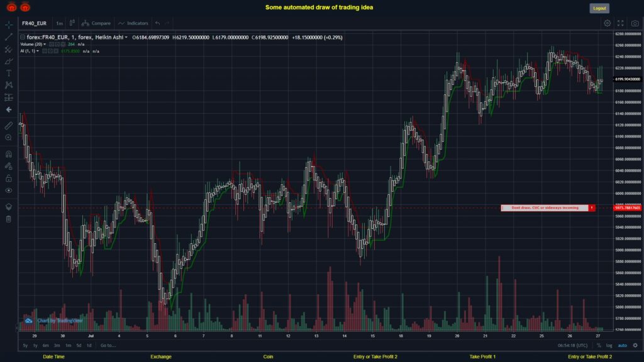Toggle hide all drawings eye icon
Screen dimensions: 644x362
pyautogui.click(x=9, y=190)
